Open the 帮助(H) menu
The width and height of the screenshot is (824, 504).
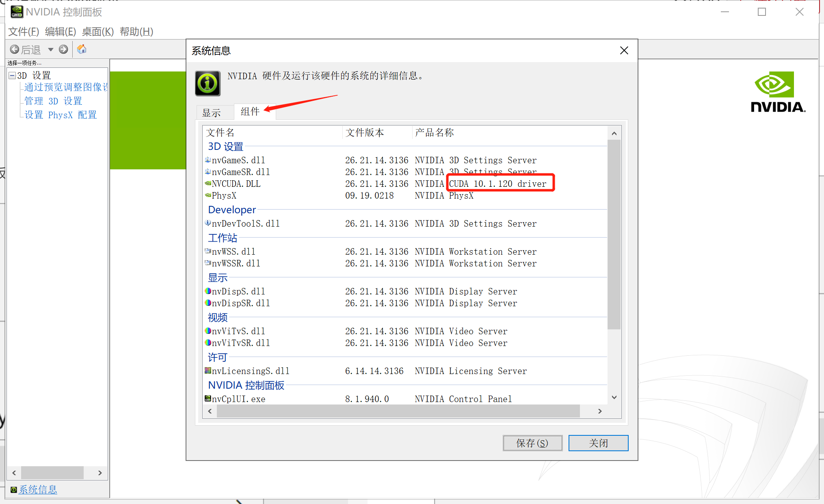(136, 32)
